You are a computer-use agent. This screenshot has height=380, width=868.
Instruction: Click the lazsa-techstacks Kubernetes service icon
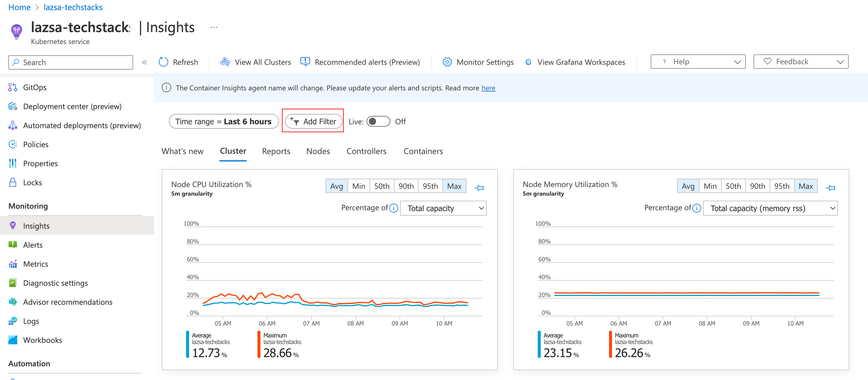point(17,32)
